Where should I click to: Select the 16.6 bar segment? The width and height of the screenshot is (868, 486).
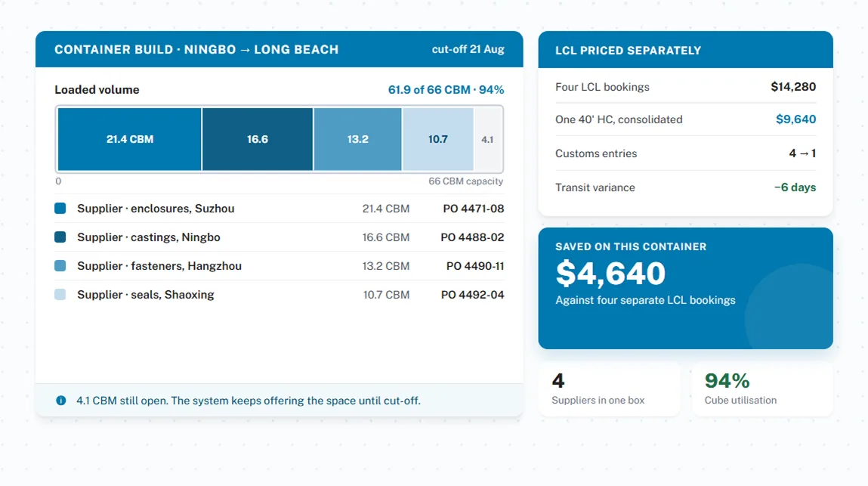pos(258,139)
